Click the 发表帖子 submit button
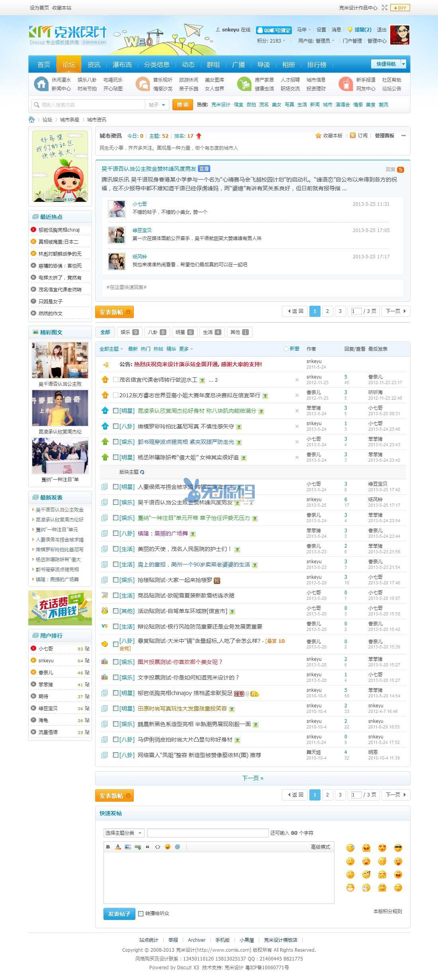Image resolution: width=438 pixels, height=980 pixels. [119, 914]
